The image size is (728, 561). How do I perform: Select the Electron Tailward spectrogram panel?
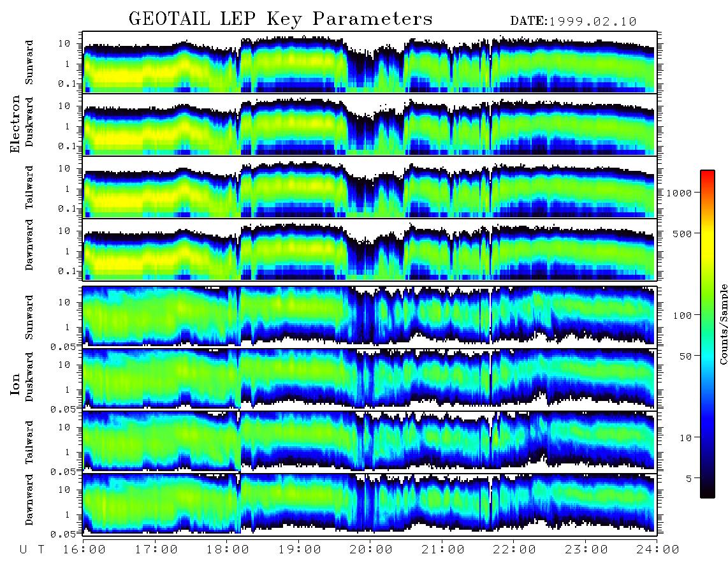pyautogui.click(x=370, y=187)
